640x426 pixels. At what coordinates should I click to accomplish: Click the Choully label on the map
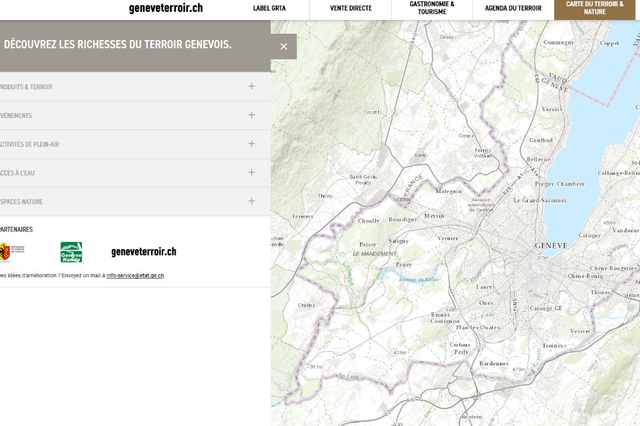pyautogui.click(x=369, y=221)
